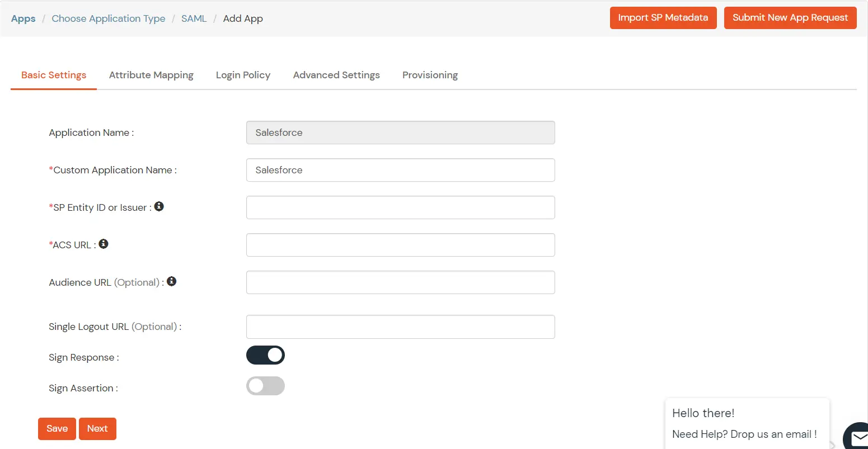Enable the Sign Assertion toggle
Viewport: 868px width, 449px height.
tap(265, 386)
